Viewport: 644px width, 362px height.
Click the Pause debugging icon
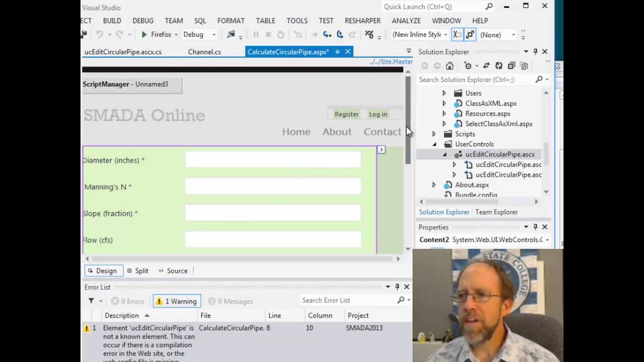click(256, 35)
